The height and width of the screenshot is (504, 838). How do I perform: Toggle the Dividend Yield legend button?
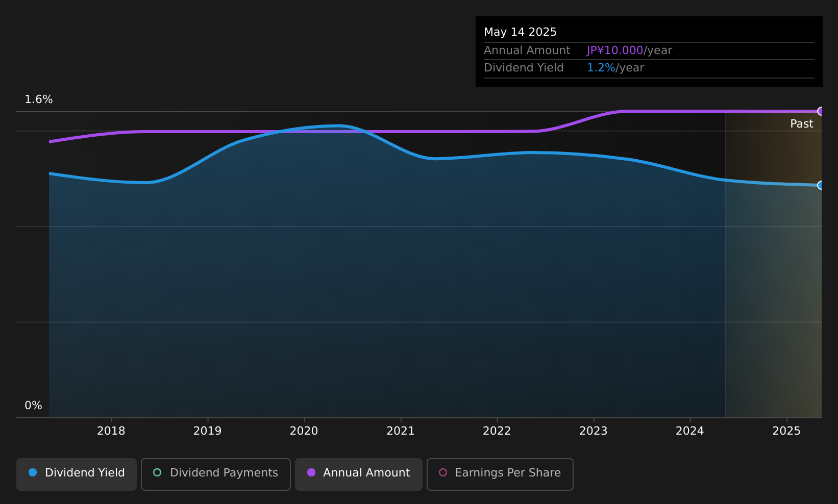tap(77, 474)
